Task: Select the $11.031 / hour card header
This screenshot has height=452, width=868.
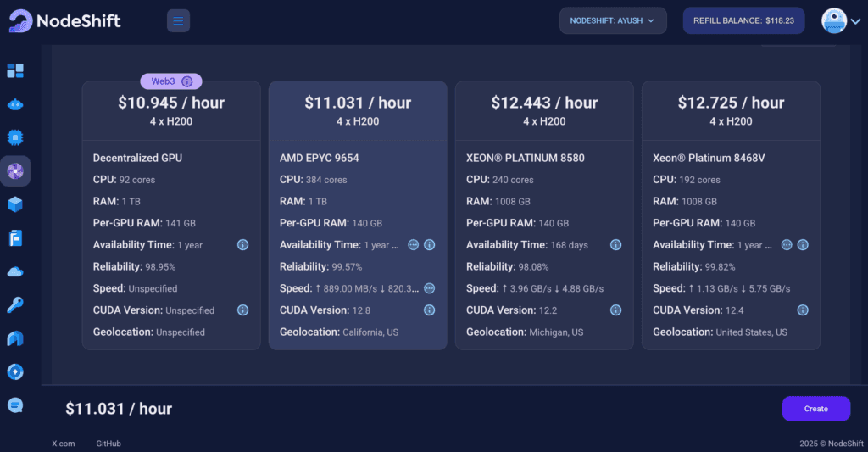Action: 358,111
